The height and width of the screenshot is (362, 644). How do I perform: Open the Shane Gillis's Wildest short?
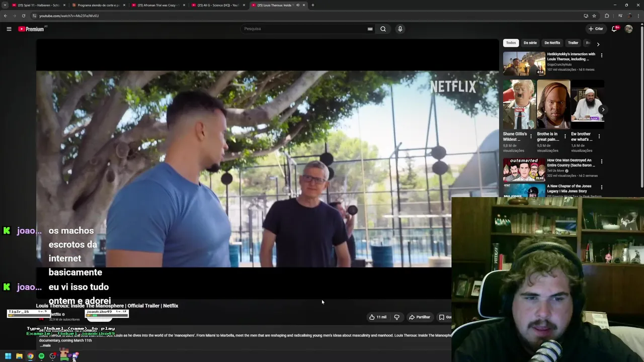point(519,105)
